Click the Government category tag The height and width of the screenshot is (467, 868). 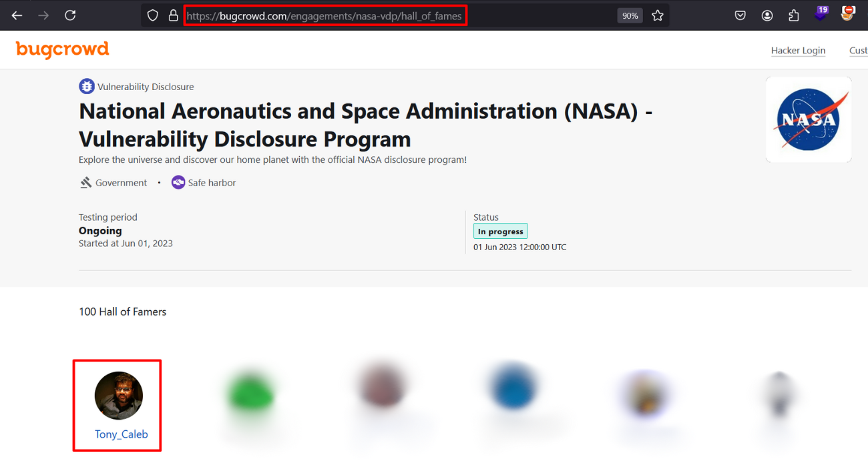tap(114, 182)
